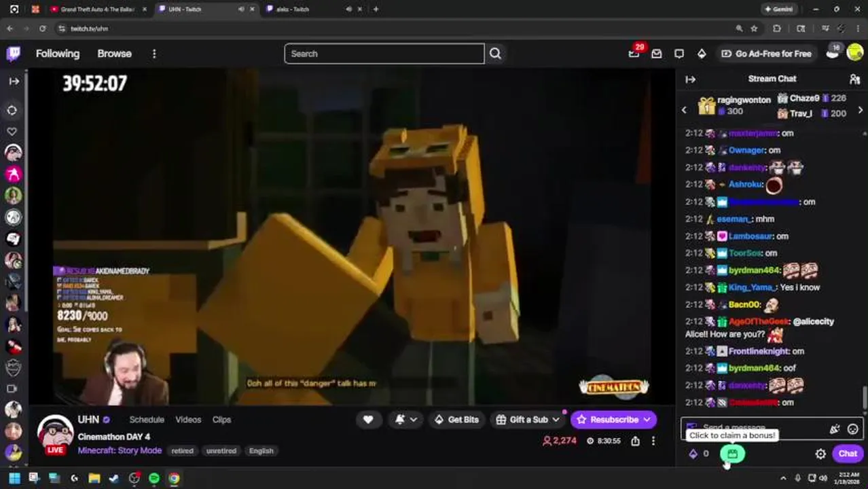Open the Minecraft: Story Mode category link
Viewport: 868px width, 489px height.
click(x=120, y=450)
